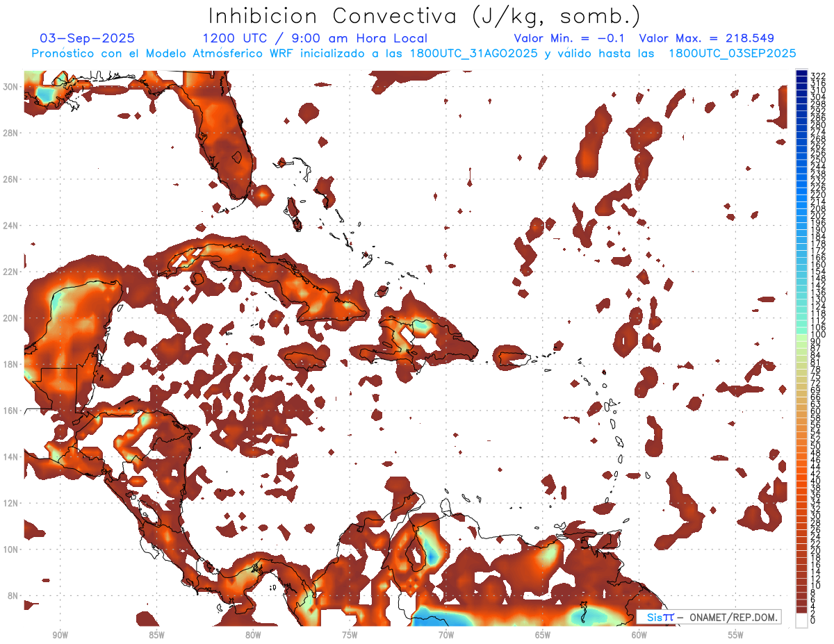Click the '26N' latitude label
834x644 pixels.
pyautogui.click(x=12, y=179)
